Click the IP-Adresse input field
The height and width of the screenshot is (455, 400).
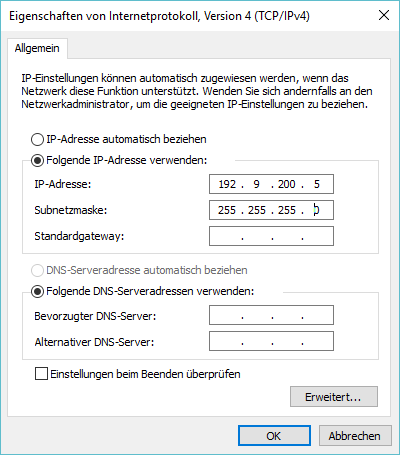271,184
